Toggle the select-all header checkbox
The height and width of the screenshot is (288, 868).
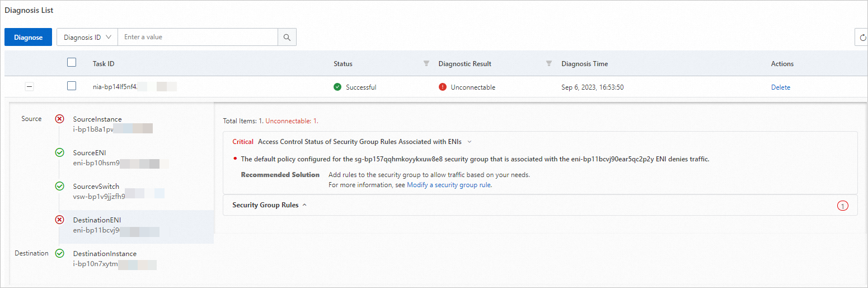coord(72,63)
